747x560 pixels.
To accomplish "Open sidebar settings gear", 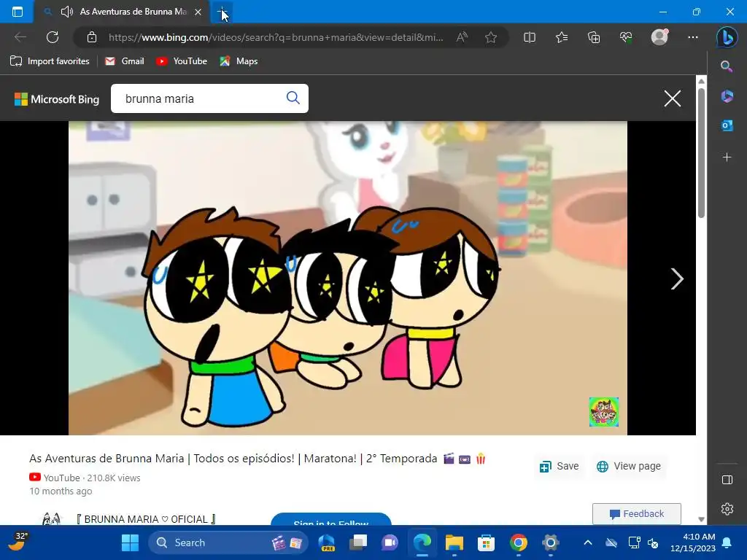I will (727, 509).
